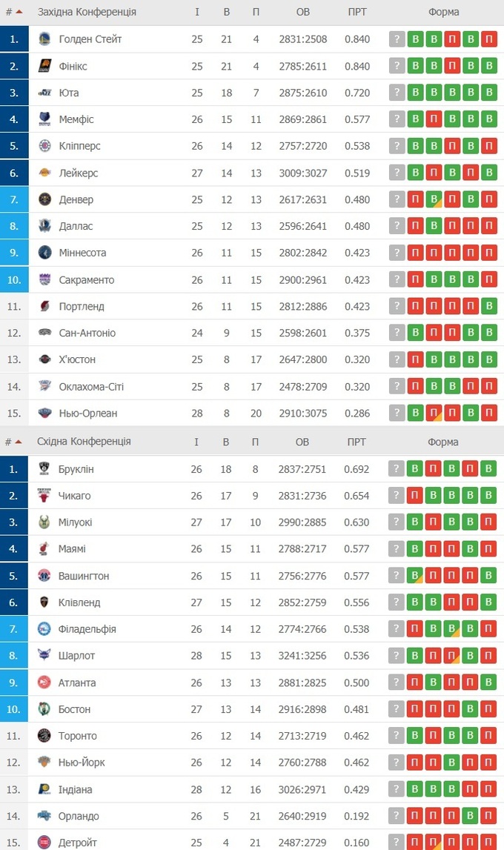Open Маямі team page
The width and height of the screenshot is (504, 850).
pyautogui.click(x=72, y=549)
